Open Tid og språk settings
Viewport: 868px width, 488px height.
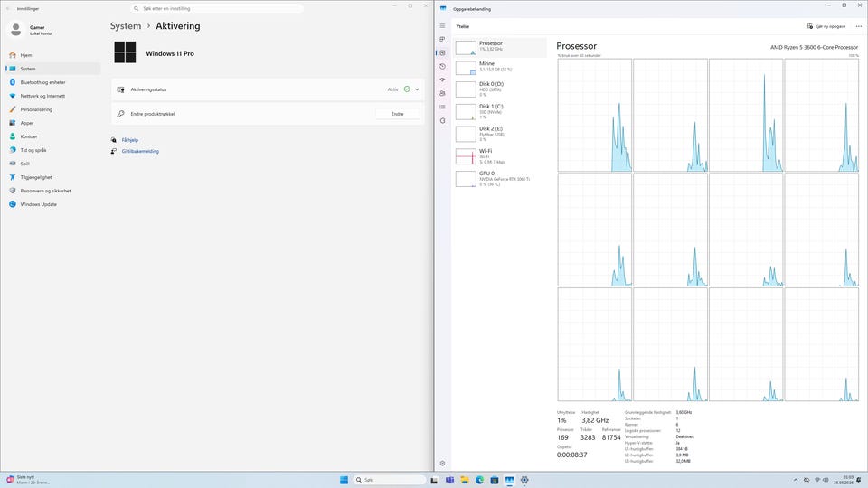tap(53, 150)
